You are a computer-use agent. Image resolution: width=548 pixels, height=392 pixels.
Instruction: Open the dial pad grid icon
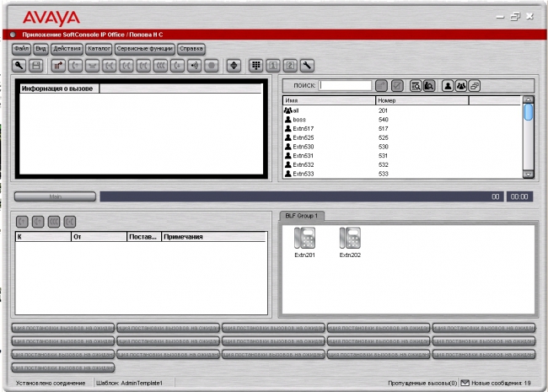point(255,66)
